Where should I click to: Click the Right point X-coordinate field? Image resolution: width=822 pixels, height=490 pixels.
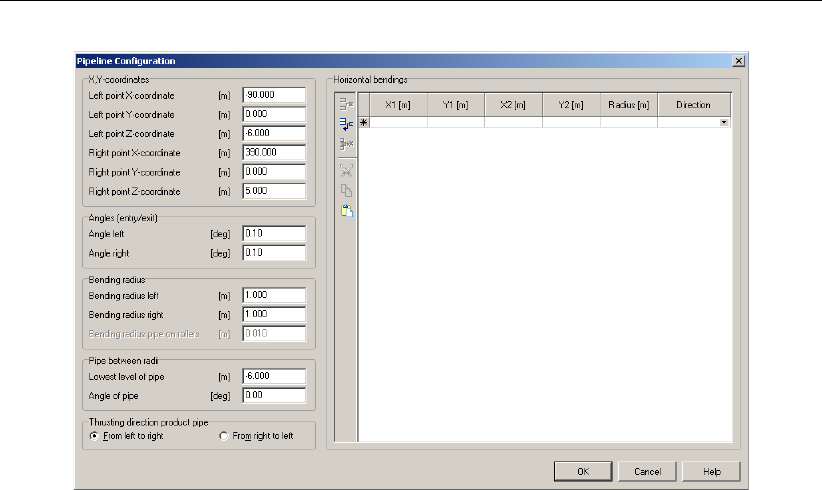click(x=274, y=153)
